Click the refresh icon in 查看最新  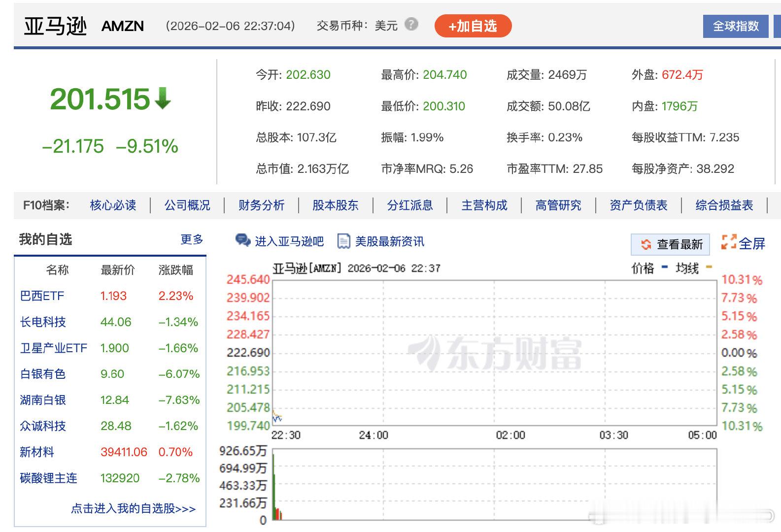point(646,244)
